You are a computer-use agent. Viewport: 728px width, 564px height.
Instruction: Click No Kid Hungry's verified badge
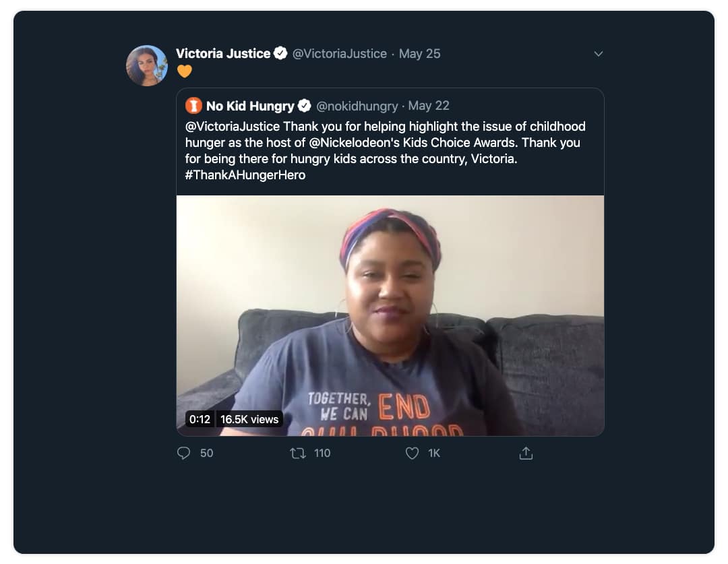(304, 106)
